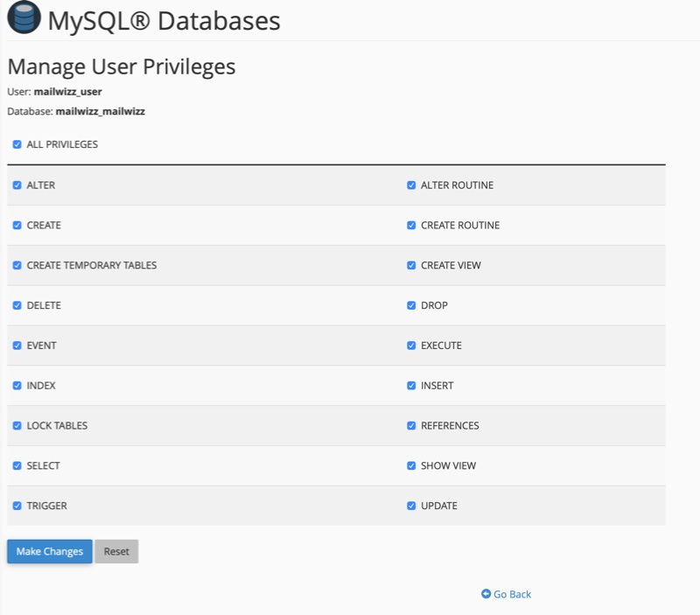The image size is (700, 615).
Task: Click the TRIGGER label text
Action: click(x=47, y=506)
